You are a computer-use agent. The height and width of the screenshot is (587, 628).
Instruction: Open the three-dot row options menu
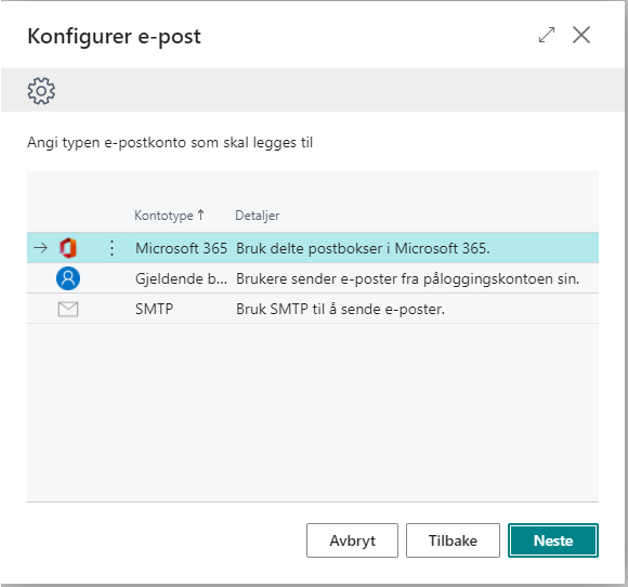[111, 248]
